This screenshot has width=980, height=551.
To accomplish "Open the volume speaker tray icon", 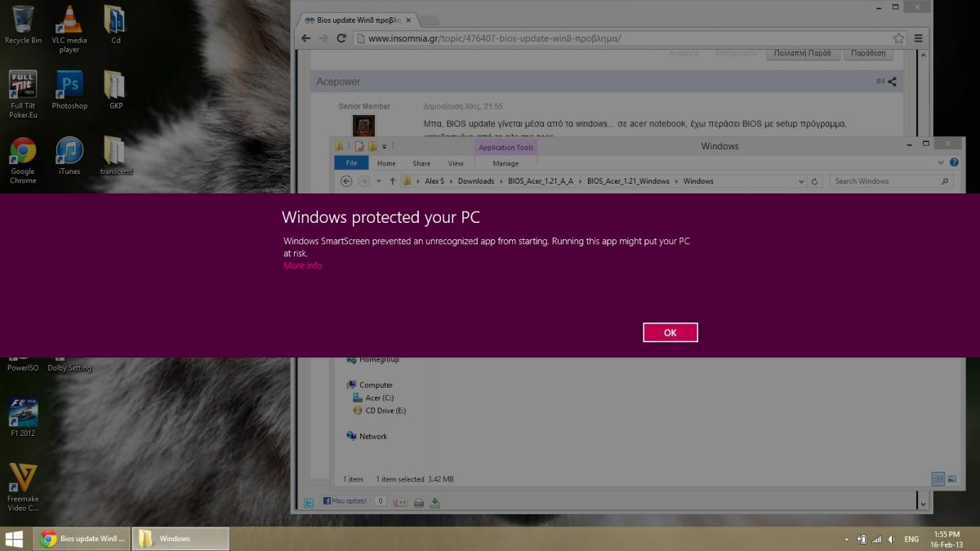I will pos(891,540).
